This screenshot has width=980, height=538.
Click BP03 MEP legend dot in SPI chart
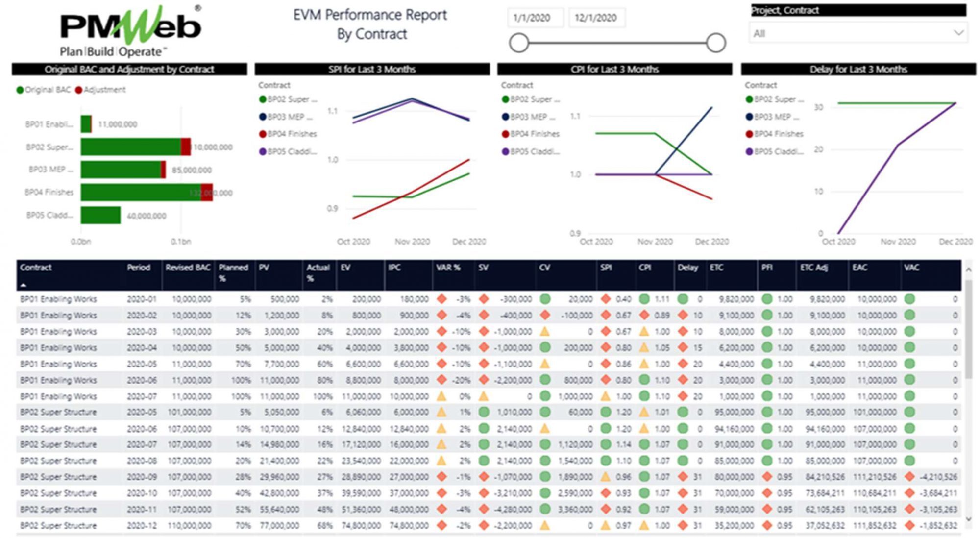(263, 117)
